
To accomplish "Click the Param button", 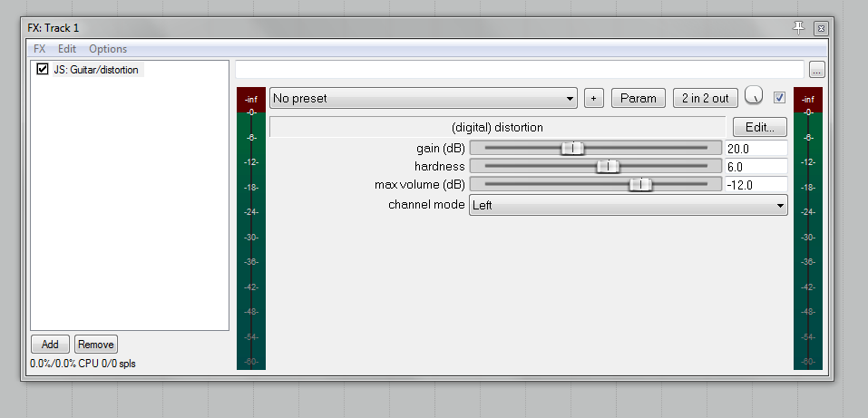I will tap(639, 98).
